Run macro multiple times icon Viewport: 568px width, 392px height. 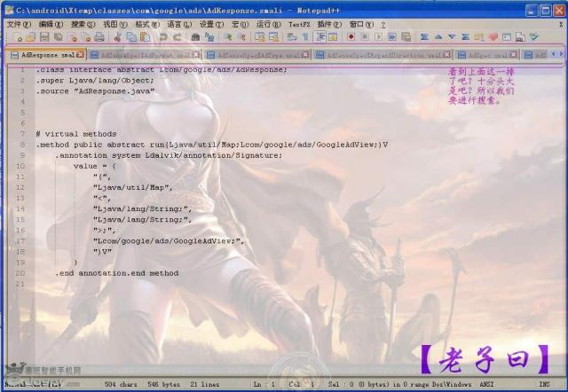[x=392, y=37]
